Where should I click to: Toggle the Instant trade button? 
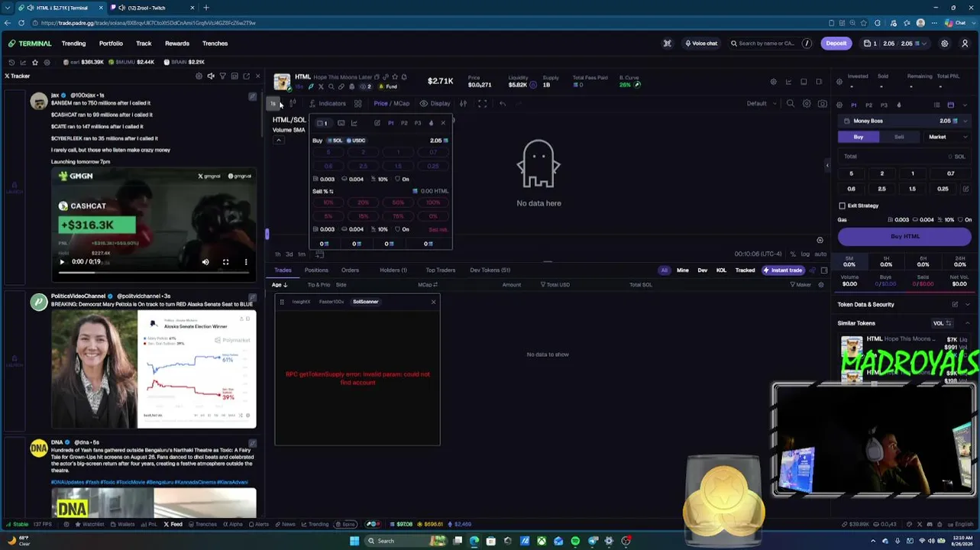[783, 270]
